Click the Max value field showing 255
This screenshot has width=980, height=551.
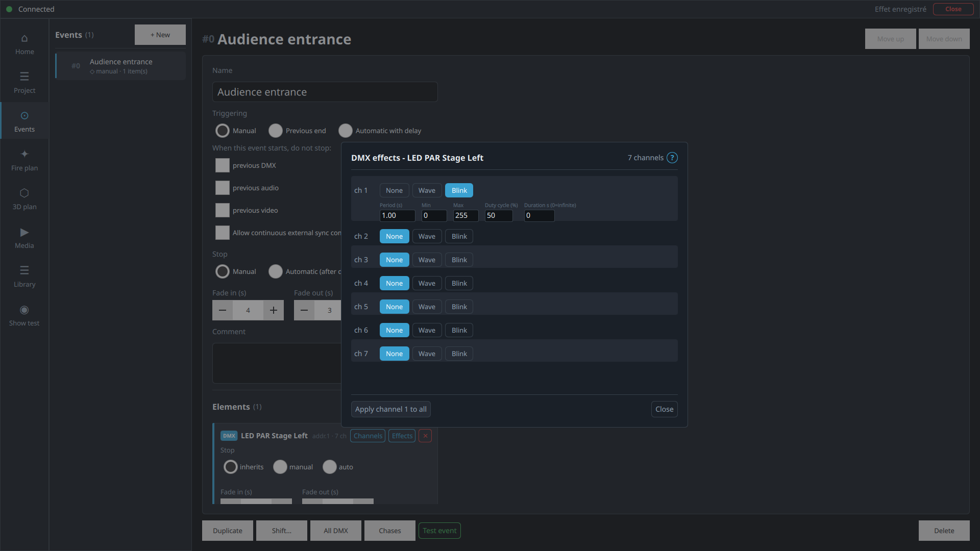click(465, 215)
